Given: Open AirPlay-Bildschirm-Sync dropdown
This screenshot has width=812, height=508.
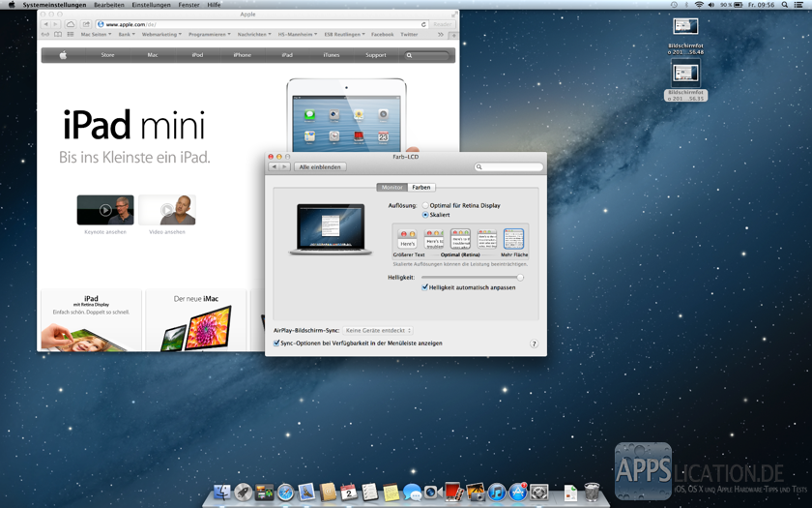Looking at the screenshot, I should pyautogui.click(x=378, y=330).
